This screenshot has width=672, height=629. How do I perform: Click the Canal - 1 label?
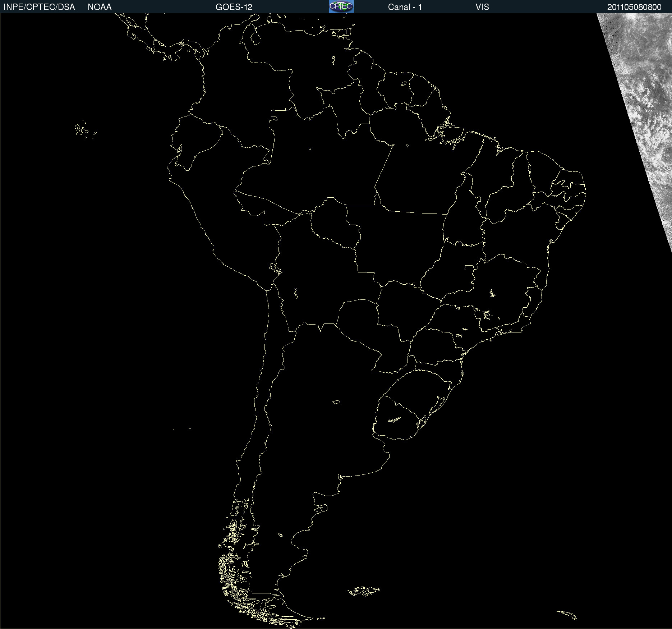(x=405, y=7)
